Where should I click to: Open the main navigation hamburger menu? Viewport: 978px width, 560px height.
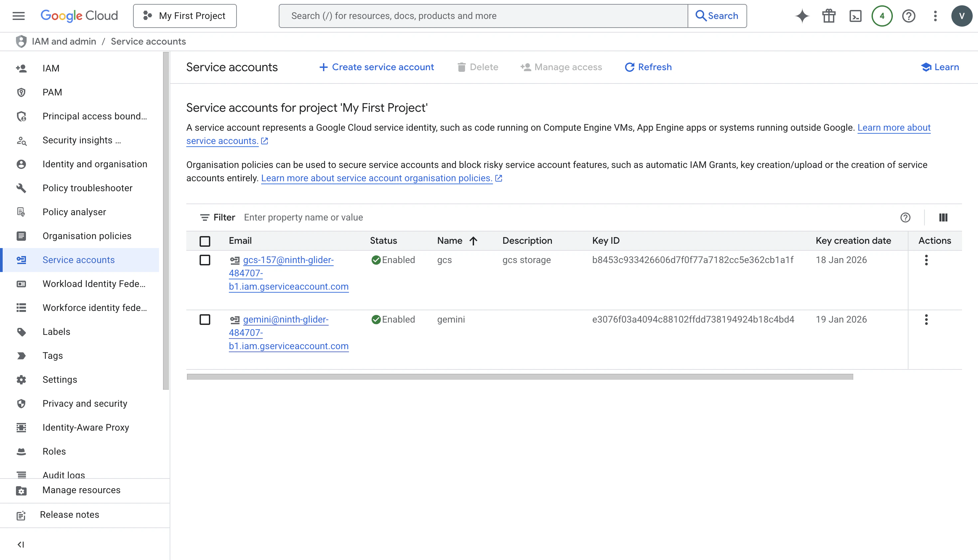(19, 16)
